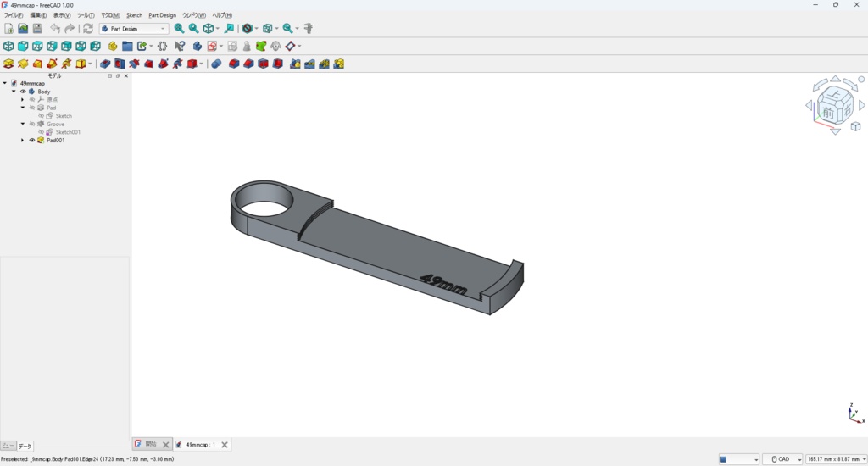This screenshot has width=868, height=466.
Task: Click the front face of navigation cube
Action: coord(827,113)
